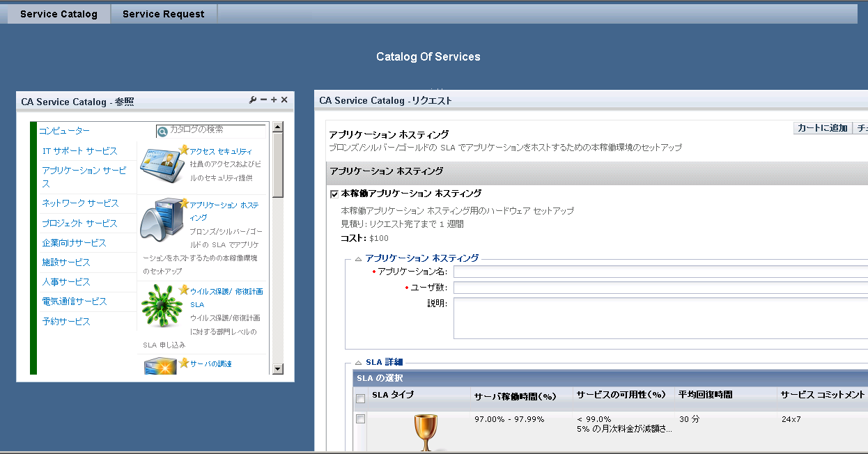Image resolution: width=868 pixels, height=454 pixels.
Task: Collapse the SLA 詳細 section
Action: tap(358, 363)
